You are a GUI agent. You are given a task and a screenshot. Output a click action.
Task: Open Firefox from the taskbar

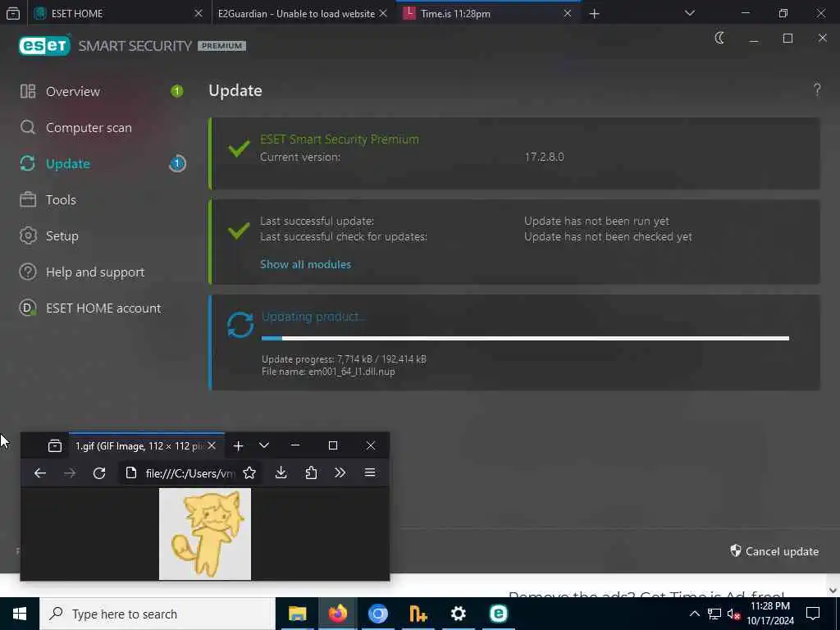tap(337, 614)
